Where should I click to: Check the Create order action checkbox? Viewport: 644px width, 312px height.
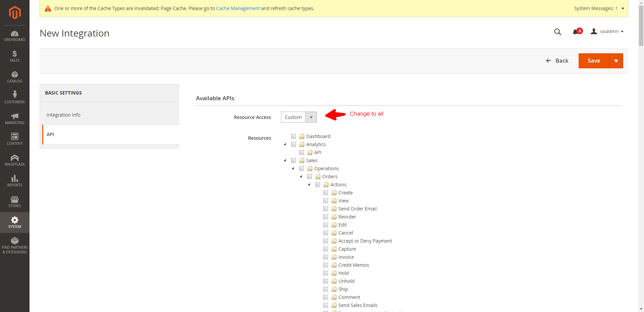(x=326, y=193)
